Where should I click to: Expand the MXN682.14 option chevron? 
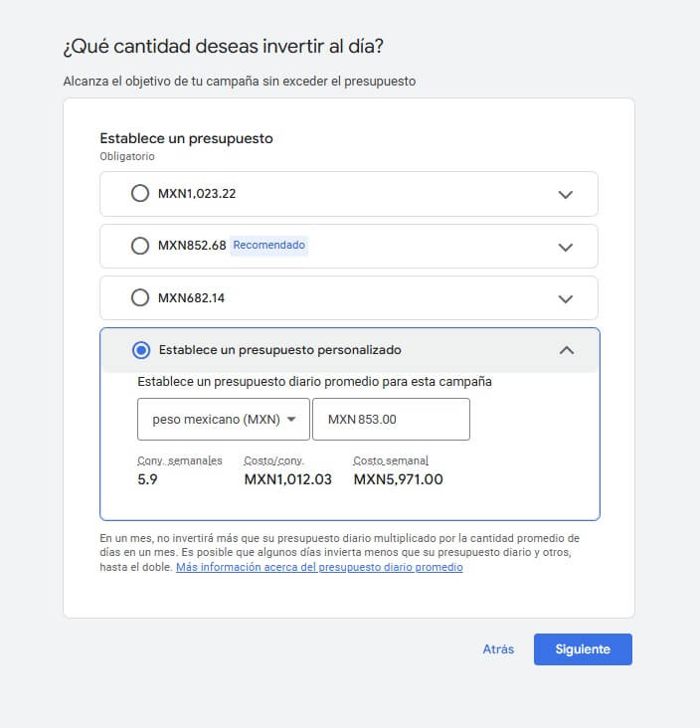pyautogui.click(x=566, y=297)
